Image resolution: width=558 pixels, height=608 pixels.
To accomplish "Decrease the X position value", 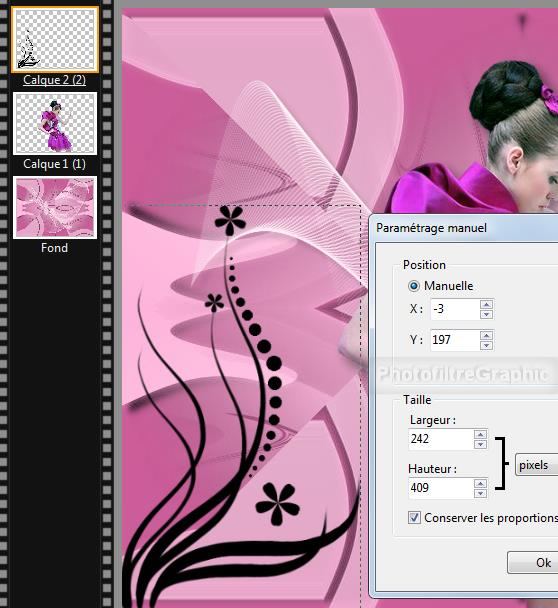I will pyautogui.click(x=486, y=314).
